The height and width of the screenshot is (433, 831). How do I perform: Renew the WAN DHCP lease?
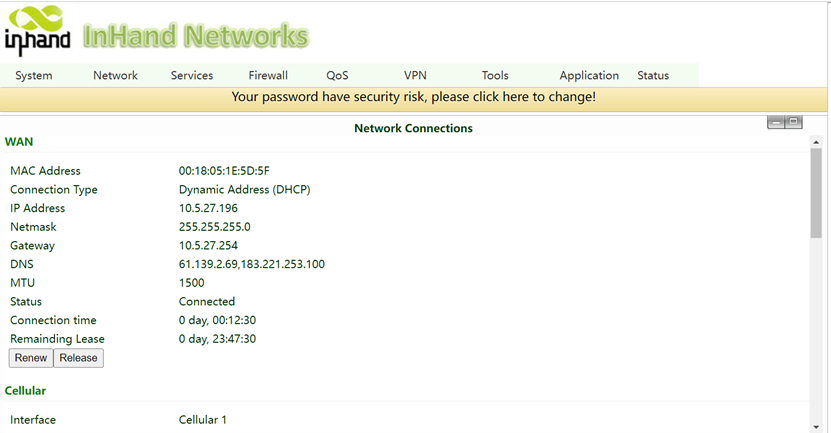pos(31,358)
